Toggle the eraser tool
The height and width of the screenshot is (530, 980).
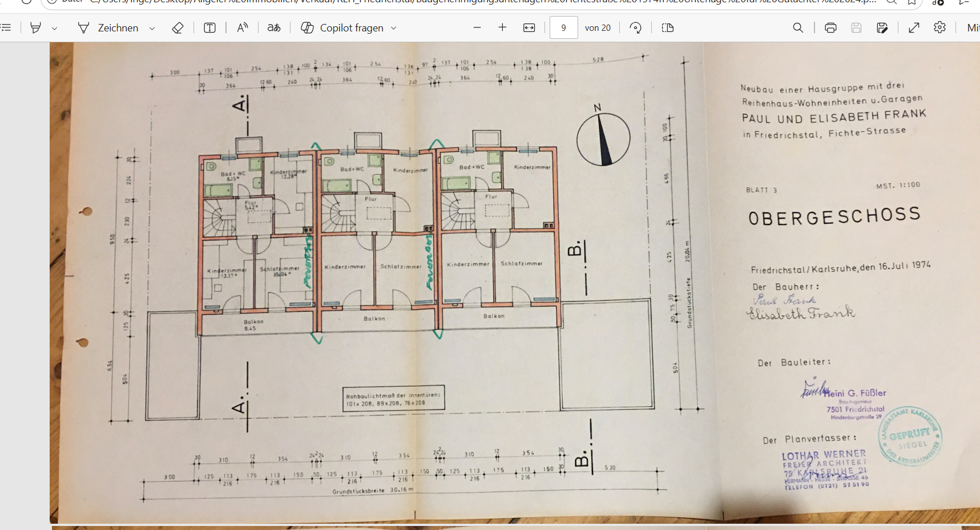[178, 27]
